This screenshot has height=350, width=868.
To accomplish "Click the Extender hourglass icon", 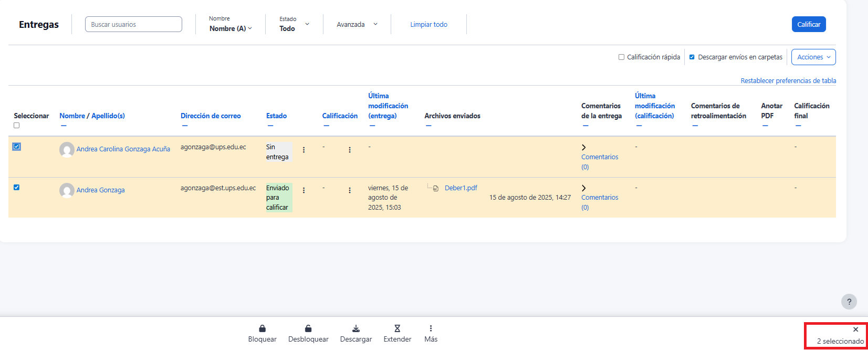I will coord(397,328).
